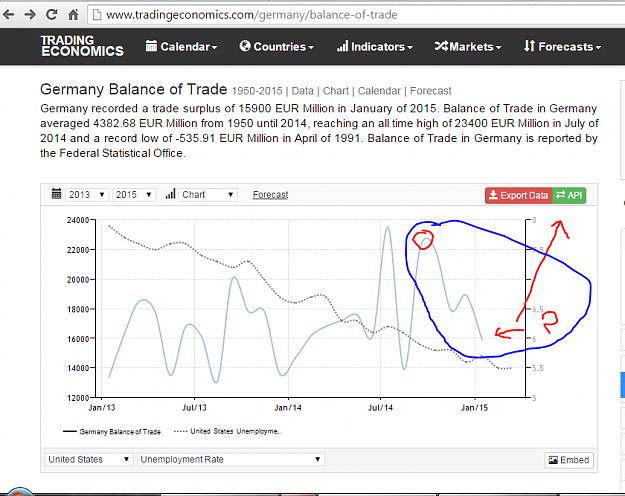
Task: Click the bar chart icon beside Chart selector
Action: 171,194
